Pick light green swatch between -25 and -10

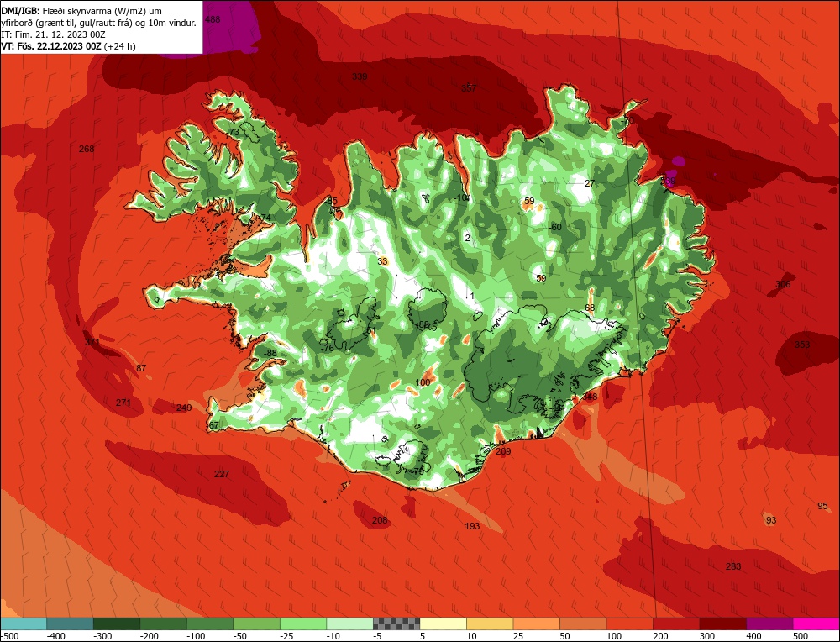coord(303,624)
